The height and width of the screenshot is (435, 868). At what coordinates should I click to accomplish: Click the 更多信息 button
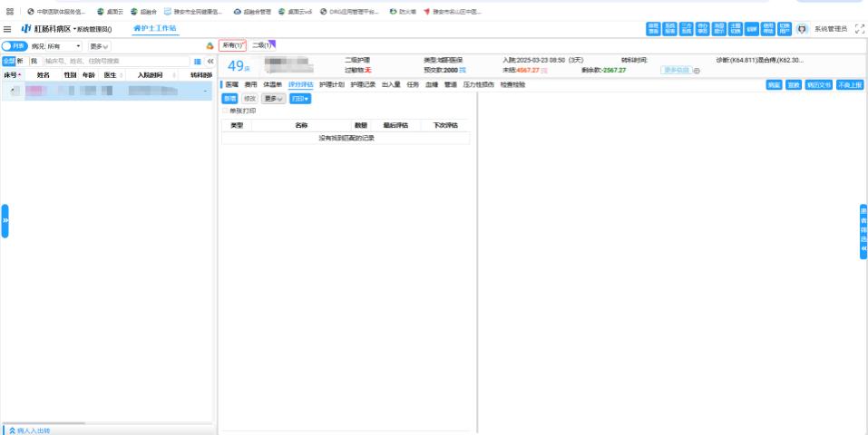(677, 71)
